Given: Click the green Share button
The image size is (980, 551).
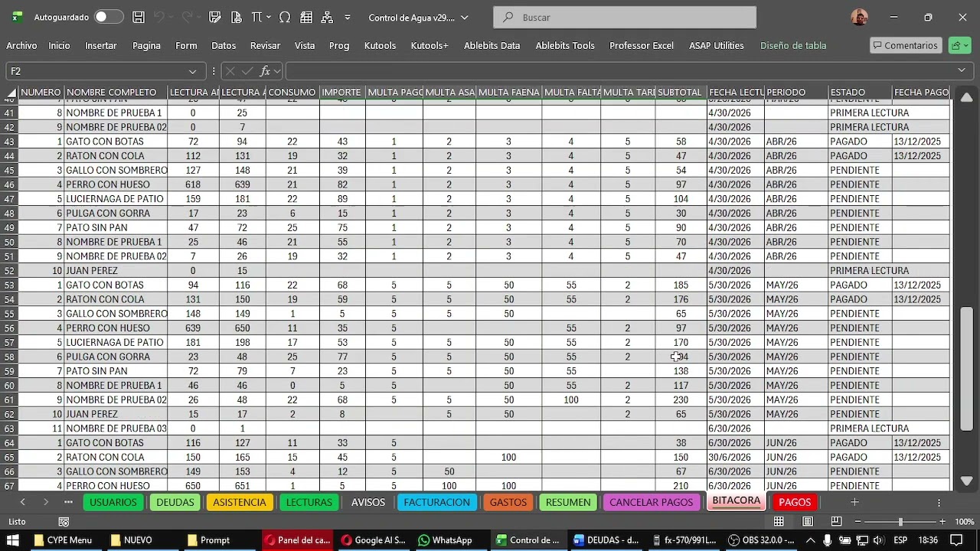Looking at the screenshot, I should pyautogui.click(x=959, y=45).
